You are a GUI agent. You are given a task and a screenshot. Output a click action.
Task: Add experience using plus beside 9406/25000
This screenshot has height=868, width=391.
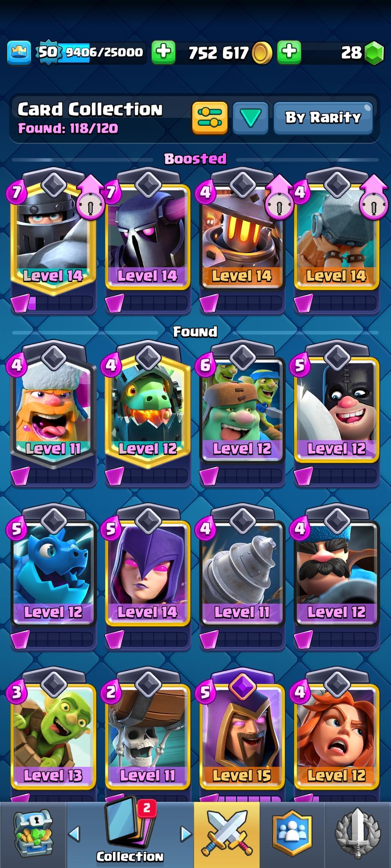[164, 52]
